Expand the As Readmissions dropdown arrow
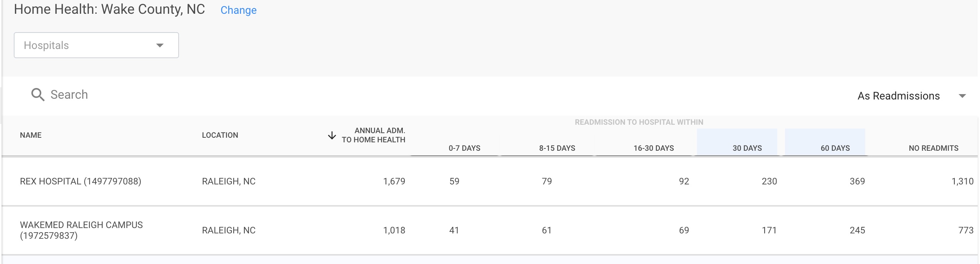The image size is (980, 264). tap(962, 96)
